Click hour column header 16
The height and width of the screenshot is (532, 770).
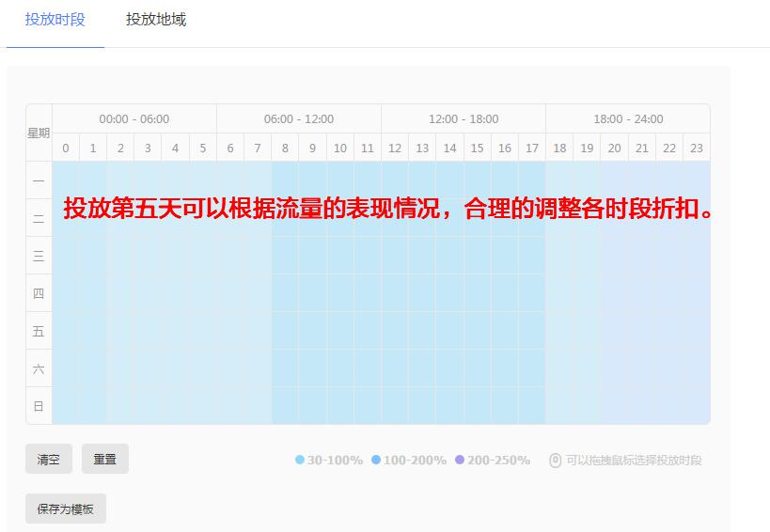tap(504, 148)
